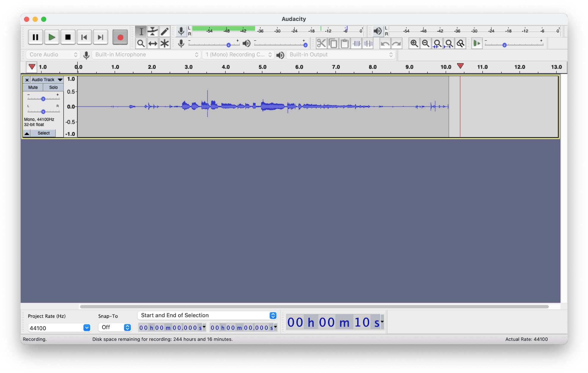588x373 pixels.
Task: Click the "Actual Rate: 44100" status text
Action: [x=526, y=339]
